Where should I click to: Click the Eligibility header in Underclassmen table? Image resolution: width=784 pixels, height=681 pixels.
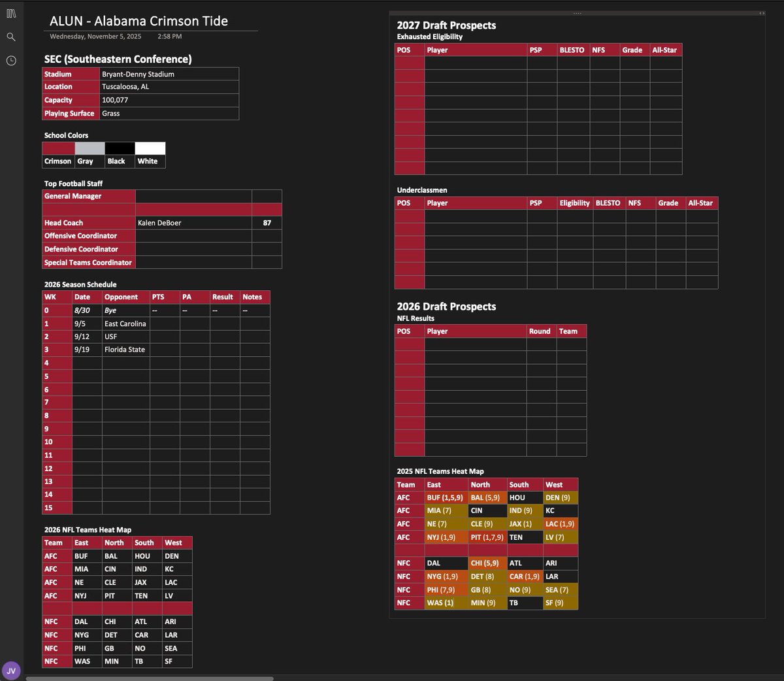click(x=575, y=203)
